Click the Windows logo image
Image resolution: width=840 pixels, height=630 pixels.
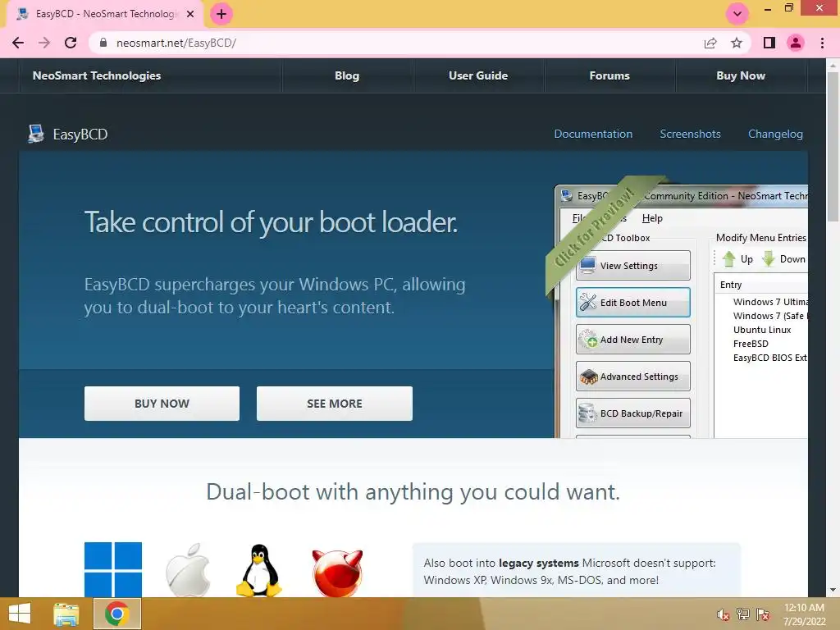coord(113,569)
